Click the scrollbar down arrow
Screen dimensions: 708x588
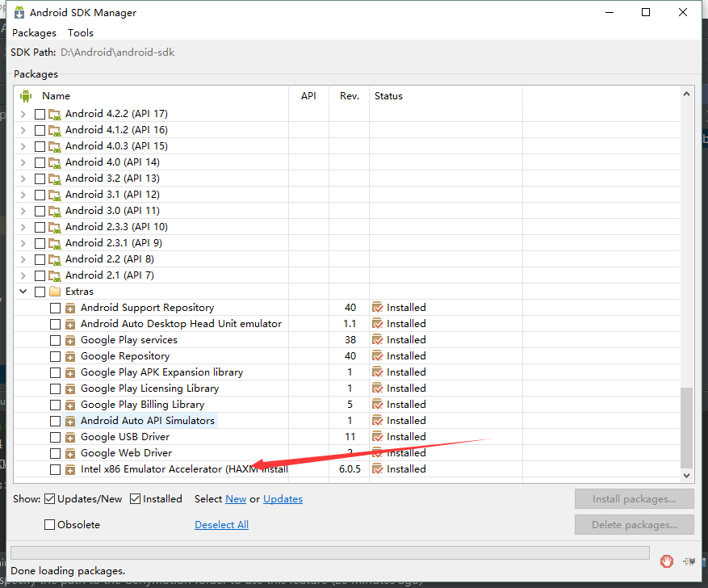686,476
